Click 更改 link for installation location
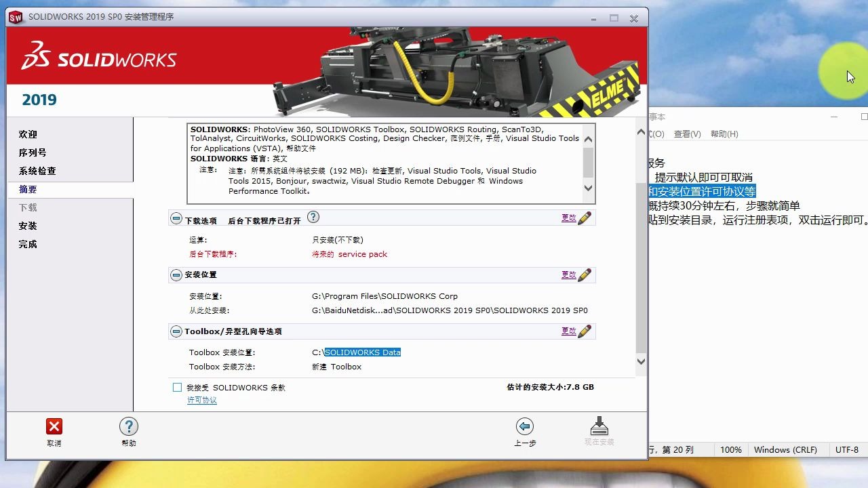The image size is (868, 488). [x=568, y=274]
